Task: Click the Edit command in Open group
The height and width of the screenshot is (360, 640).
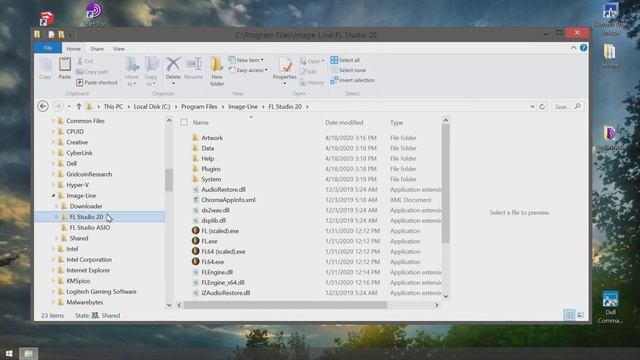Action: 308,72
